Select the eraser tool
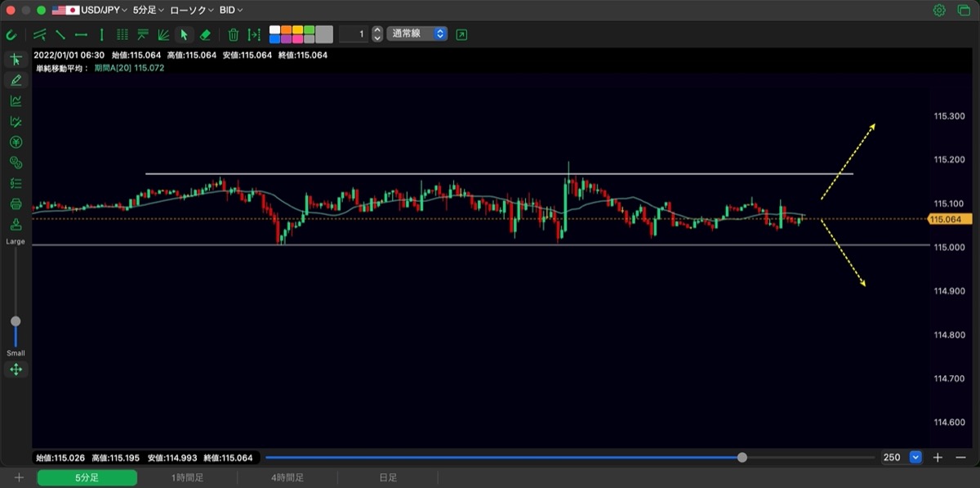Image resolution: width=980 pixels, height=488 pixels. (x=205, y=34)
